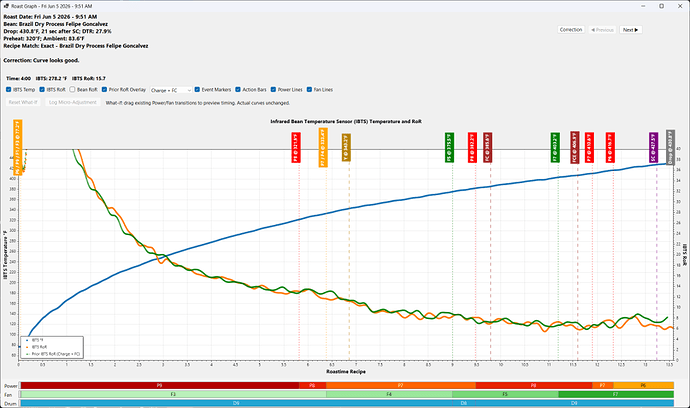The width and height of the screenshot is (690, 408).
Task: Click the P9 segment in Power bar
Action: tap(160, 386)
